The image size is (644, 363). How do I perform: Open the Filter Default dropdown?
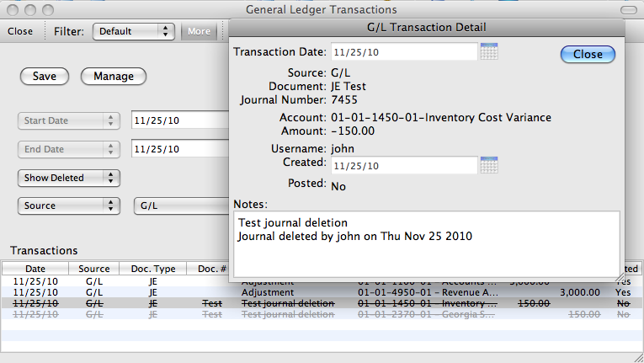(x=133, y=31)
